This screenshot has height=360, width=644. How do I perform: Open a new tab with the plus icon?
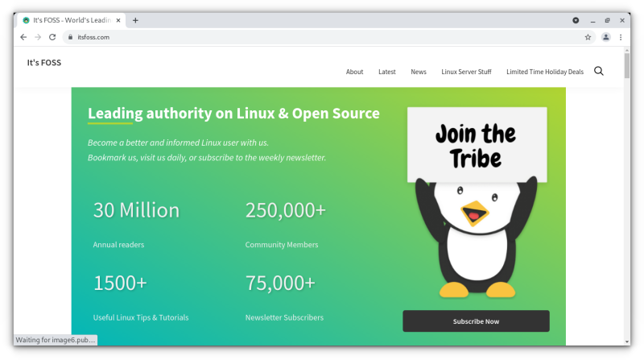[135, 20]
